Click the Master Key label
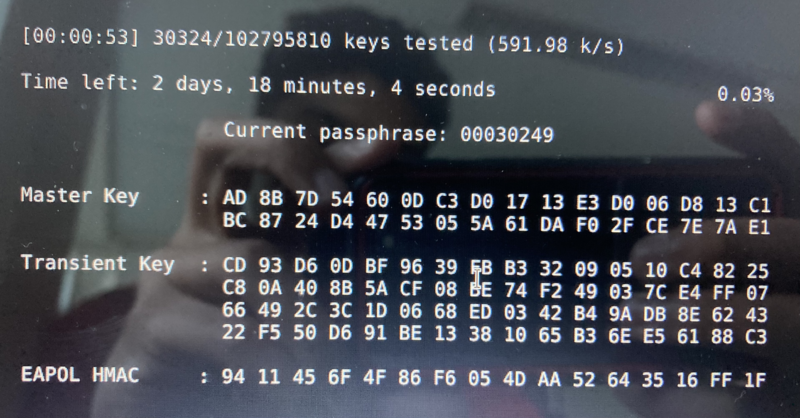Viewport: 800px width, 418px height. tap(80, 195)
